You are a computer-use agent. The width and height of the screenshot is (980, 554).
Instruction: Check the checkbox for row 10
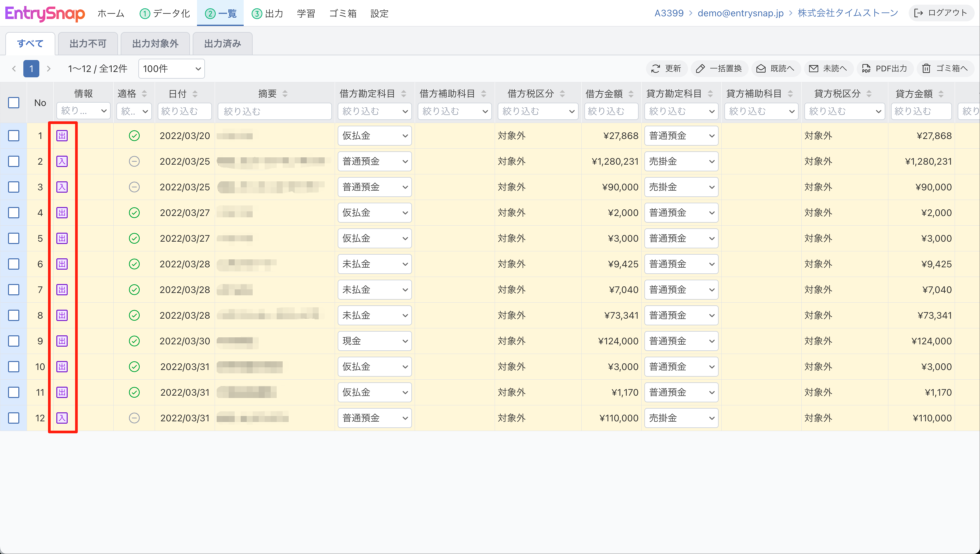[14, 367]
